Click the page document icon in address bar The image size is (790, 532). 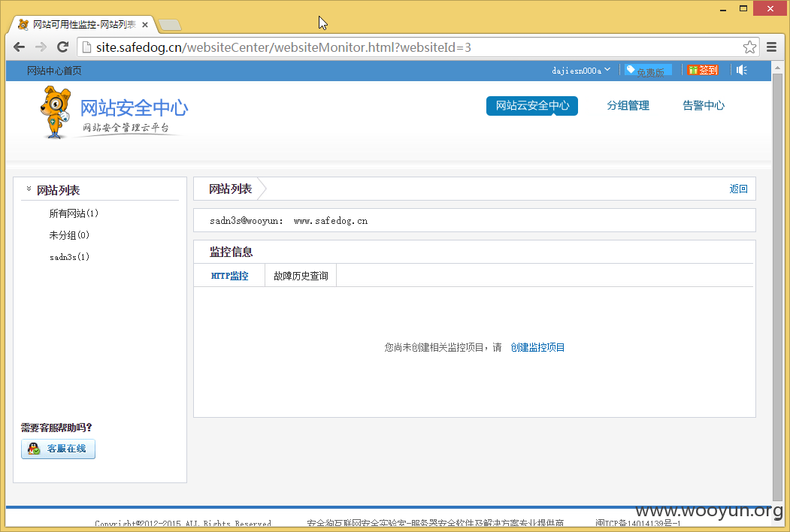coord(86,47)
